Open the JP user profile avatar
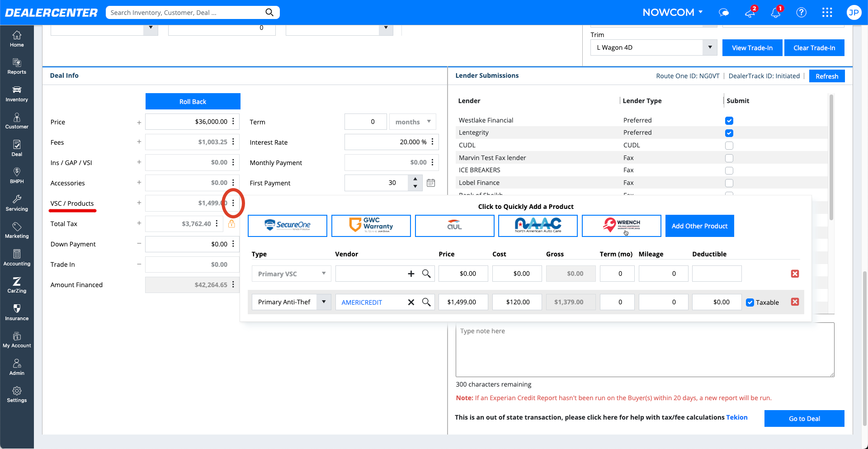868x449 pixels. [x=854, y=13]
